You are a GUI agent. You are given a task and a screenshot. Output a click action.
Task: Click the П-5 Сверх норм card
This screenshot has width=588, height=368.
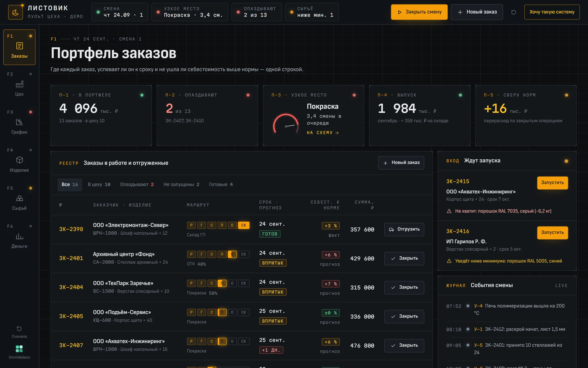coord(526,115)
